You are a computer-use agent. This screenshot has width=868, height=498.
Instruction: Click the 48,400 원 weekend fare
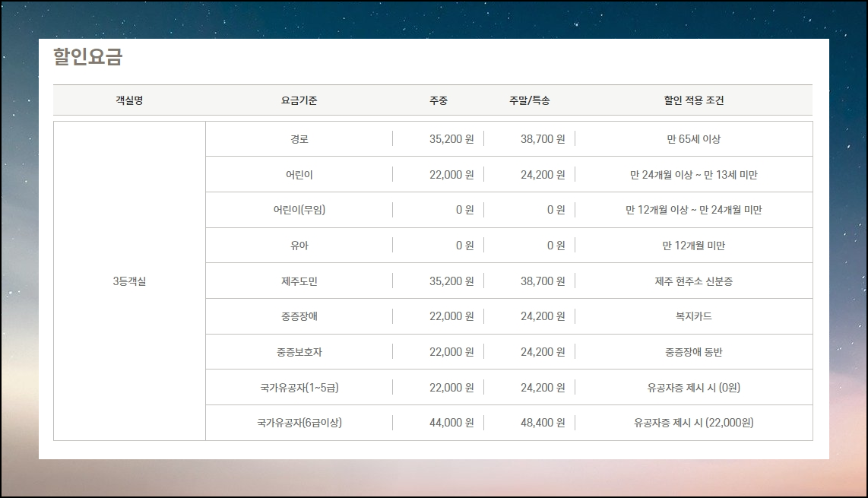pyautogui.click(x=543, y=423)
